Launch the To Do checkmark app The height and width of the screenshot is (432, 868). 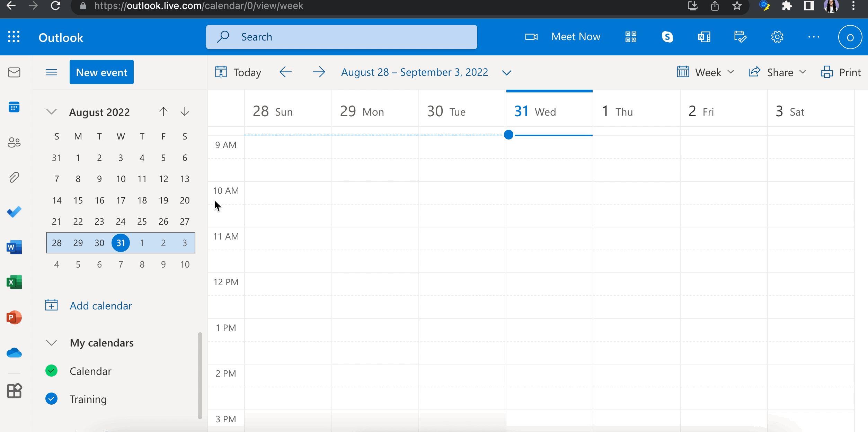[x=14, y=212]
